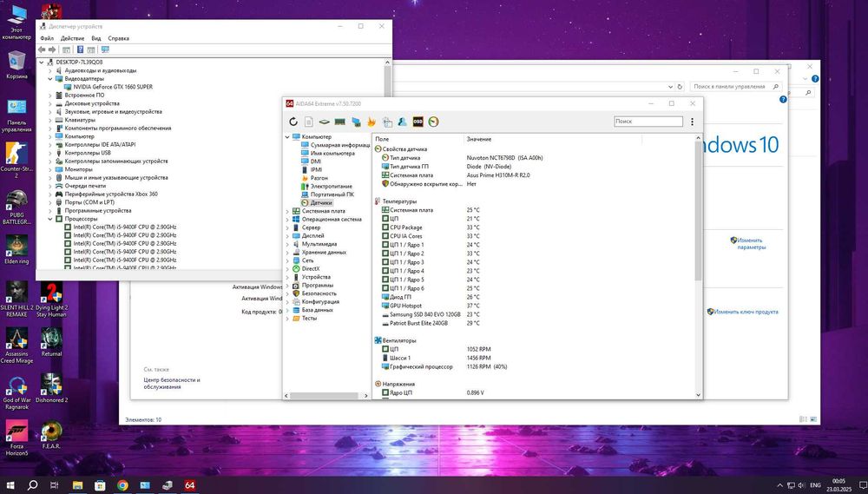
Task: Expand Операционная система node in AIDA64
Action: 287,220
